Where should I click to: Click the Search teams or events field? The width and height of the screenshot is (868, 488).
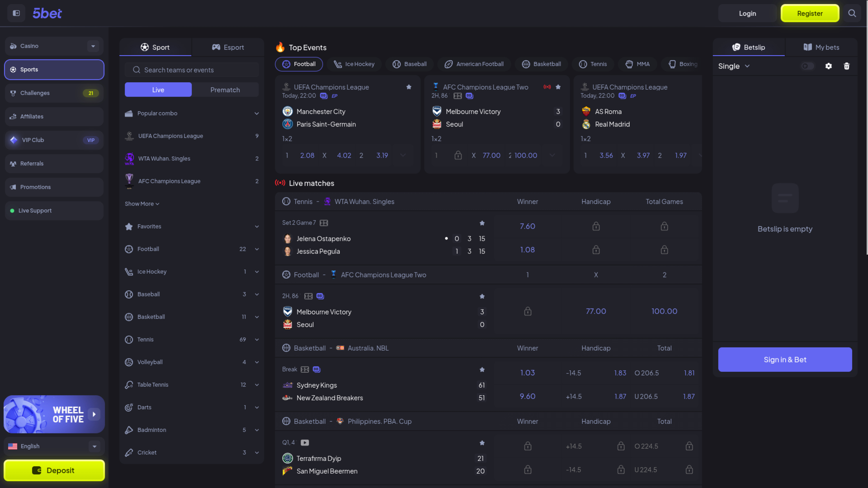pos(192,70)
